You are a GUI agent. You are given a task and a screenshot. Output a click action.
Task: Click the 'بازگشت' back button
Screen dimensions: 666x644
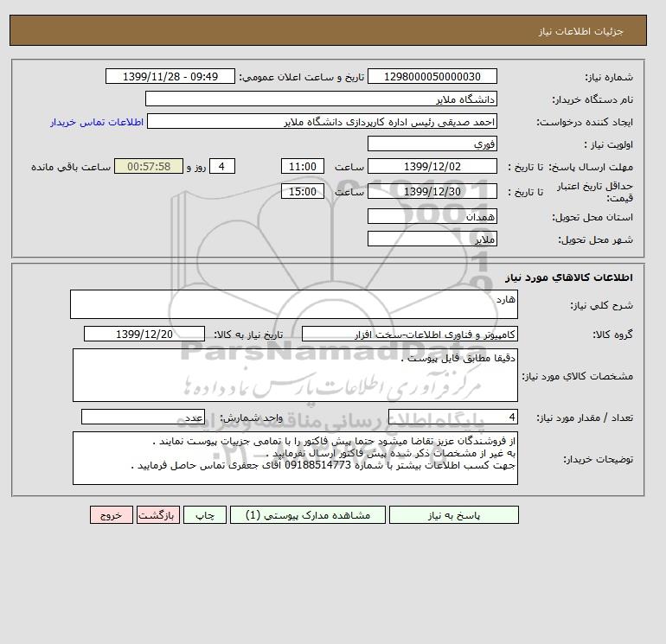click(x=158, y=515)
